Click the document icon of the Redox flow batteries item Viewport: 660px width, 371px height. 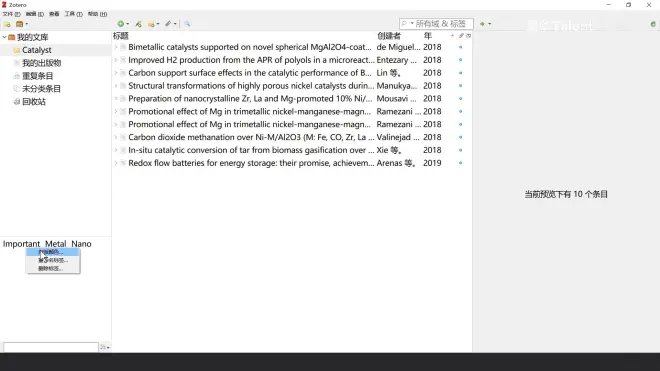pos(123,163)
